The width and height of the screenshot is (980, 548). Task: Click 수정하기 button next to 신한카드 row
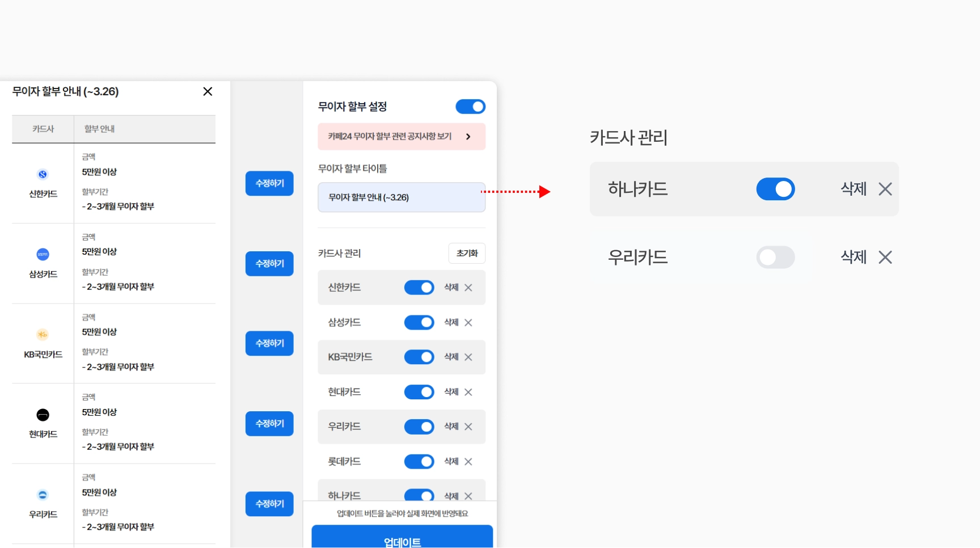point(269,183)
